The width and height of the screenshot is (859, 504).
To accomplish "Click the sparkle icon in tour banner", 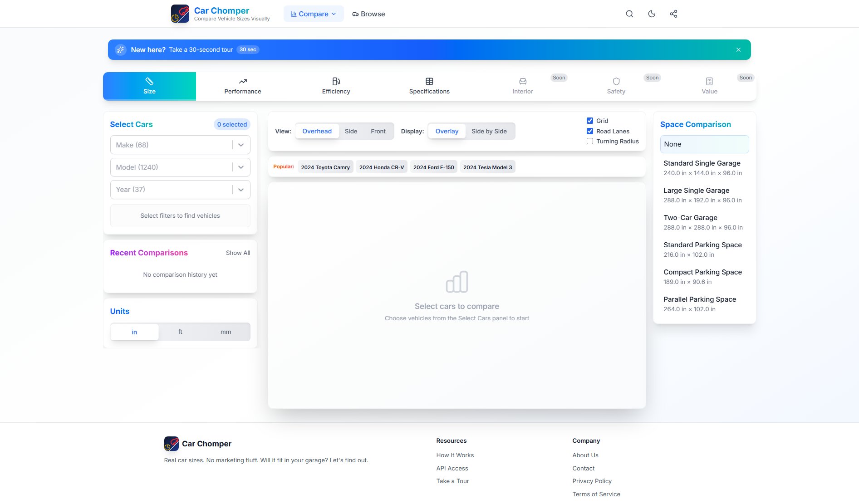I will coord(120,50).
